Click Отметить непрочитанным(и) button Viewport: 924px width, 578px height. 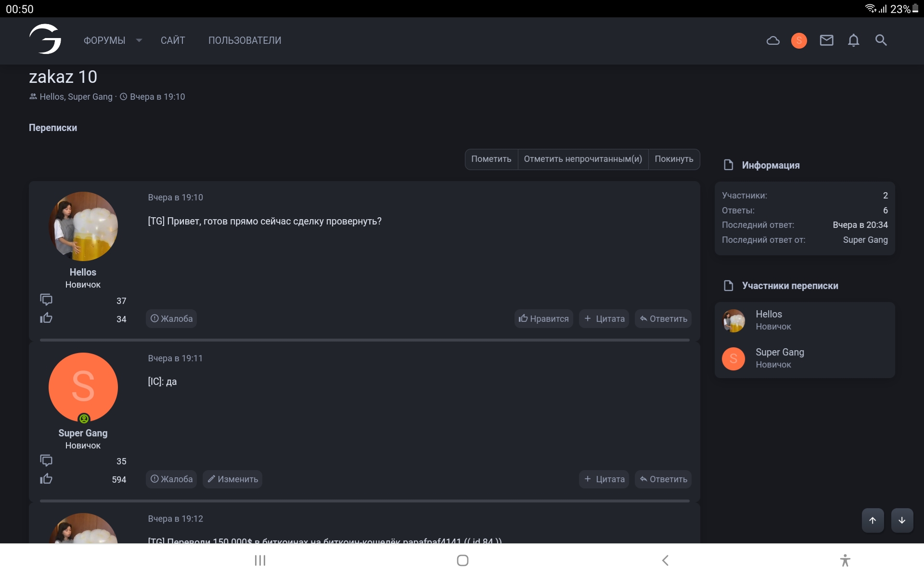click(x=583, y=159)
